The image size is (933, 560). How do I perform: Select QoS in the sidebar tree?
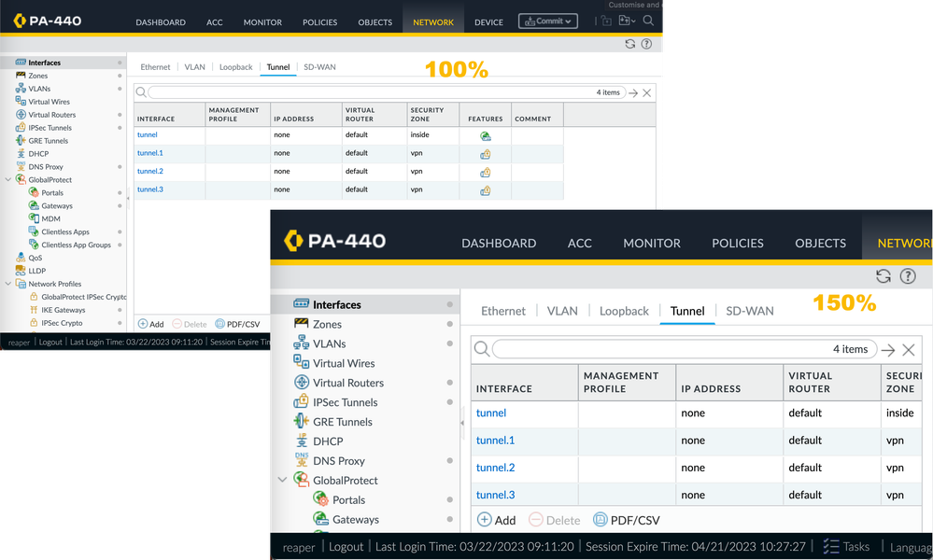tap(35, 258)
